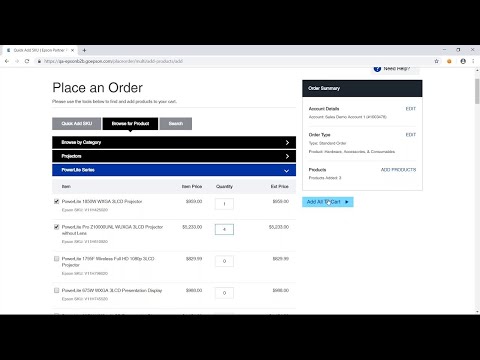Click the Item Price column header
This screenshot has height=360, width=480.
192,187
